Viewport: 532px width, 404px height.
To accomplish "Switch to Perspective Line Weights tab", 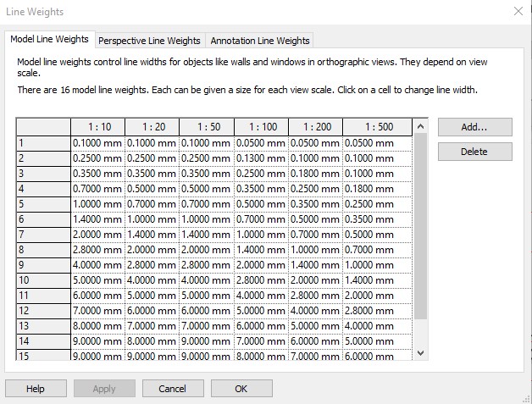I will pos(149,41).
